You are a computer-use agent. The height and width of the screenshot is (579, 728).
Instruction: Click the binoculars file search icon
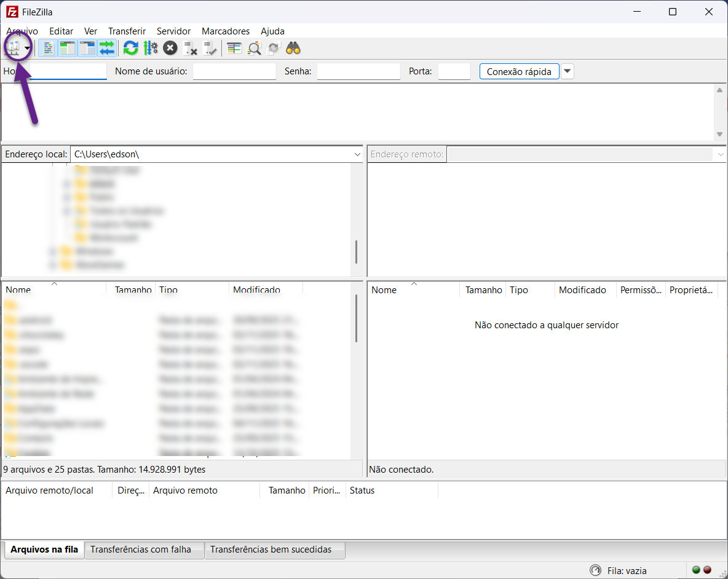click(x=293, y=48)
